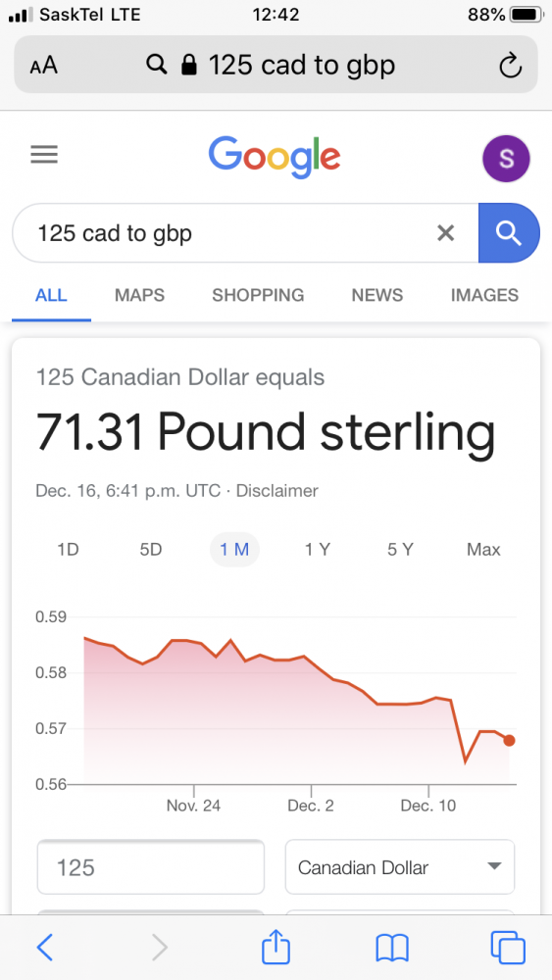Image resolution: width=552 pixels, height=980 pixels.
Task: Select the 1D chart range
Action: pos(68,550)
